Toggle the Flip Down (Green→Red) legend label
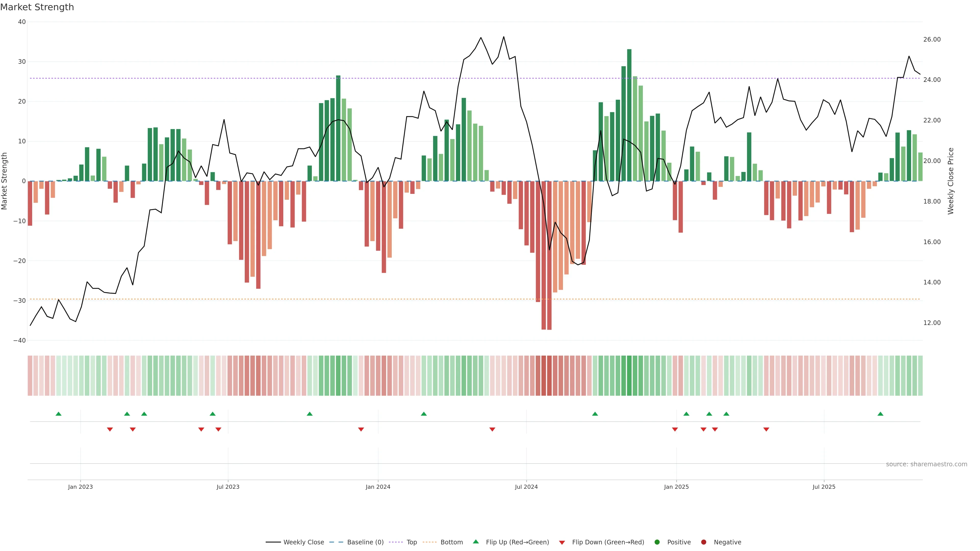The image size is (980, 551). (608, 542)
